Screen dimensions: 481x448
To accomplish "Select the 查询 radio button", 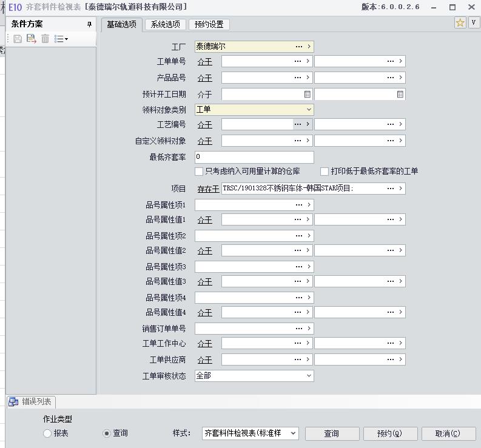I will point(106,433).
